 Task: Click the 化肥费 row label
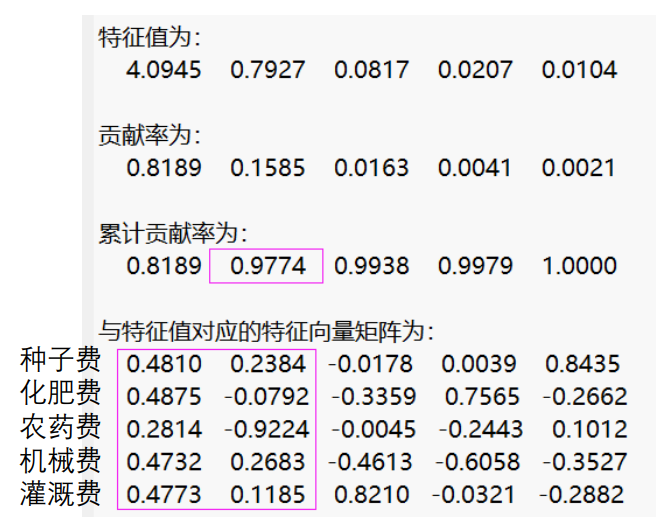(60, 393)
